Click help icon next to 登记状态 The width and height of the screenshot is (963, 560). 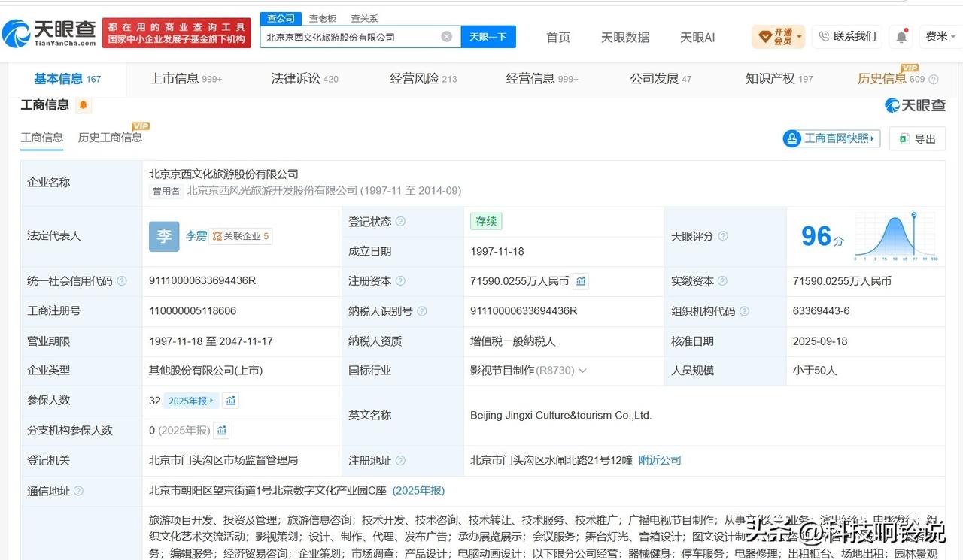[x=400, y=222]
